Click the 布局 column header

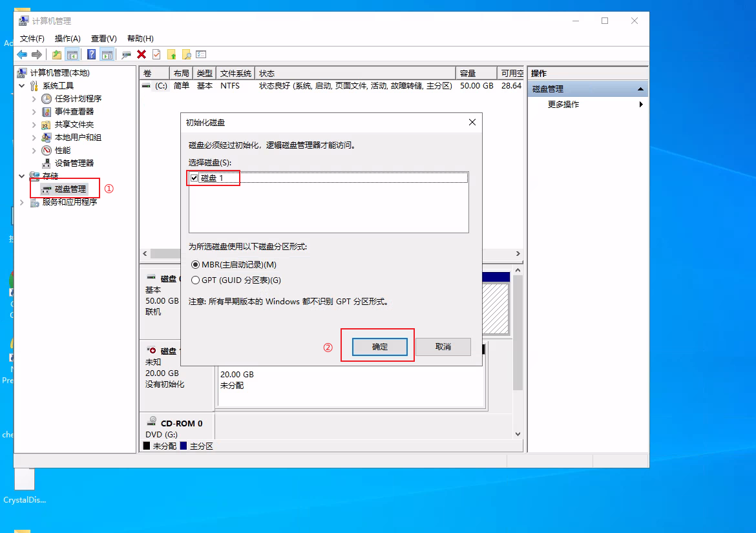pyautogui.click(x=182, y=73)
